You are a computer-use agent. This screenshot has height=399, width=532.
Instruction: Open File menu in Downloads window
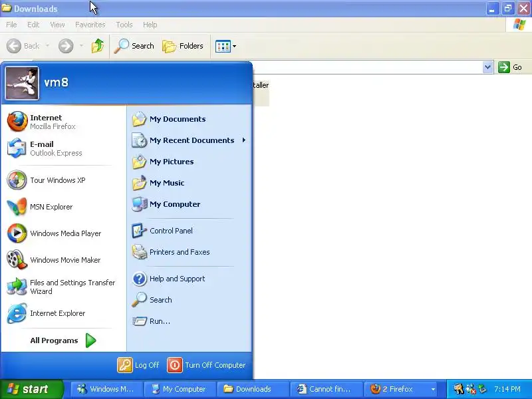pyautogui.click(x=11, y=25)
